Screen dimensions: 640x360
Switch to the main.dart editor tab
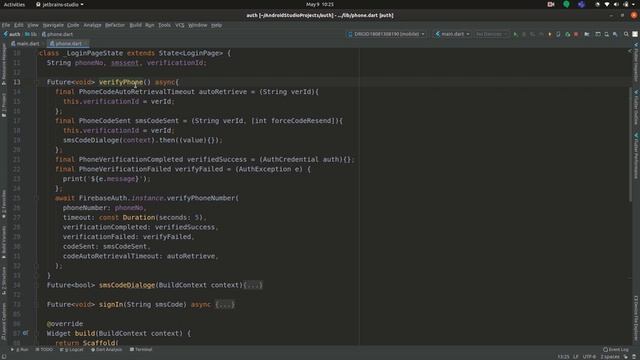click(25, 43)
